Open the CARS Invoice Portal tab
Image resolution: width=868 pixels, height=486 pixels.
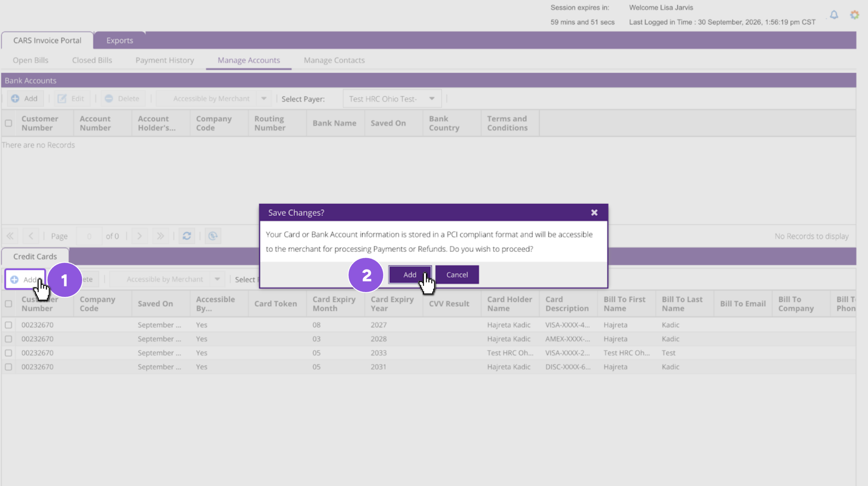click(x=47, y=40)
